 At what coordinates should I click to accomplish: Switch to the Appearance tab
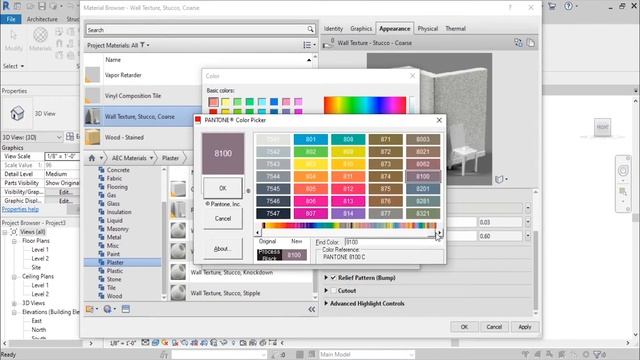[394, 29]
